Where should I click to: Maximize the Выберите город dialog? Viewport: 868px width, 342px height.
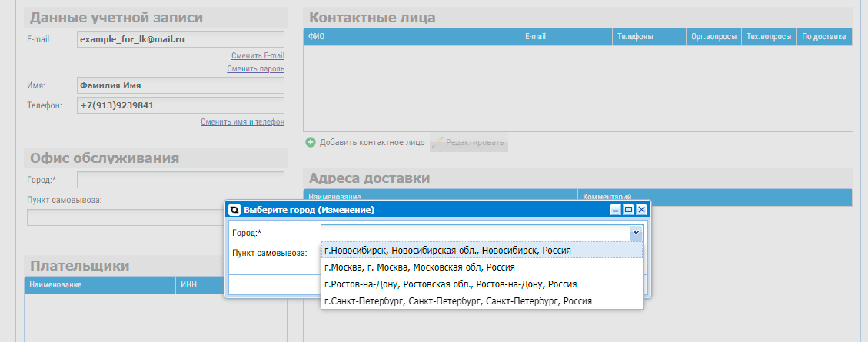628,210
